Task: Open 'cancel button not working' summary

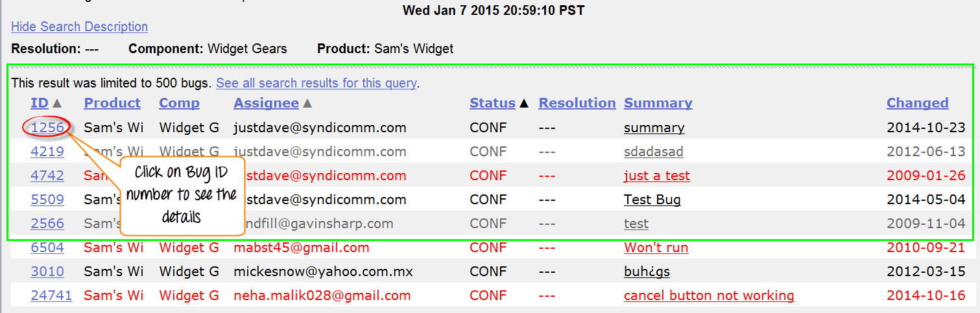Action: 709,296
